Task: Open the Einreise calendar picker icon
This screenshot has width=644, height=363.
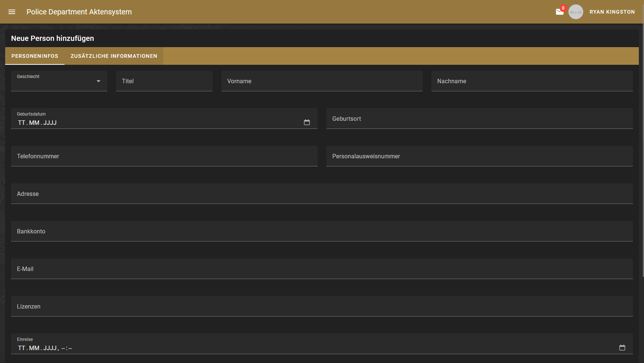Action: tap(622, 348)
